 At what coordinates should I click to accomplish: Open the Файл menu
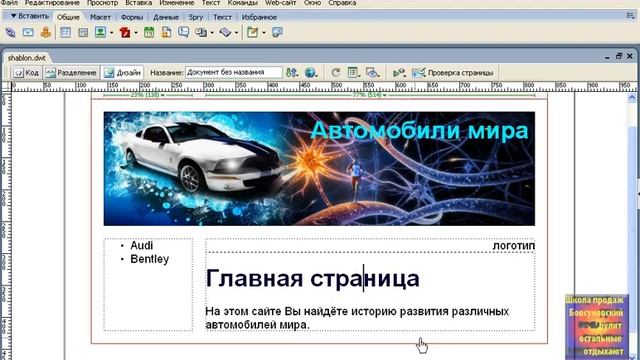click(x=9, y=3)
